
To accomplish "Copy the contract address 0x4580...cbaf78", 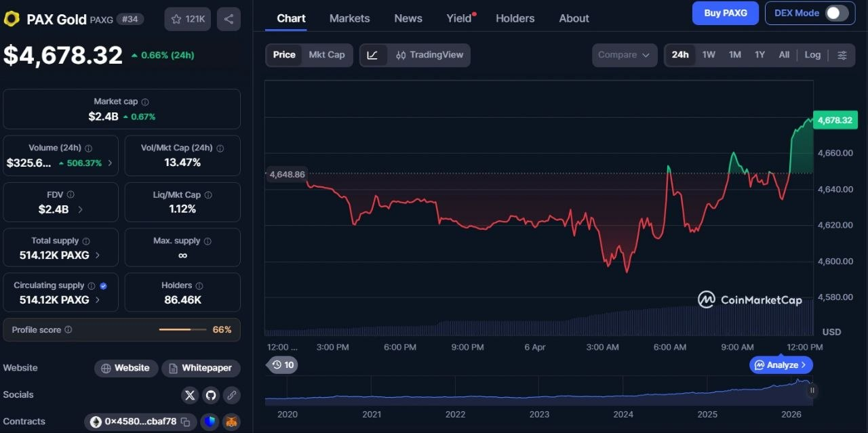I will 186,422.
